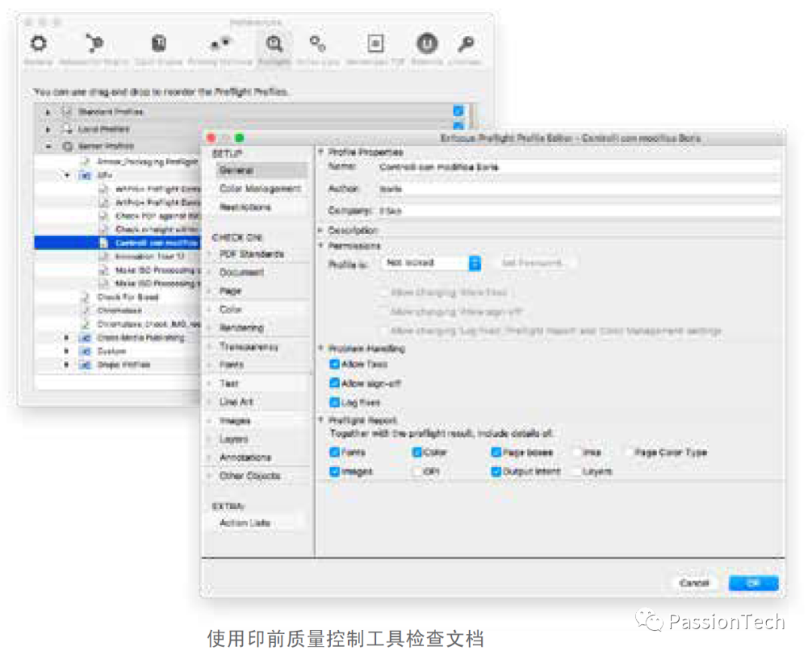Screen dimensions: 812x655
Task: Uncheck the Output intent checkbox
Action: 496,472
